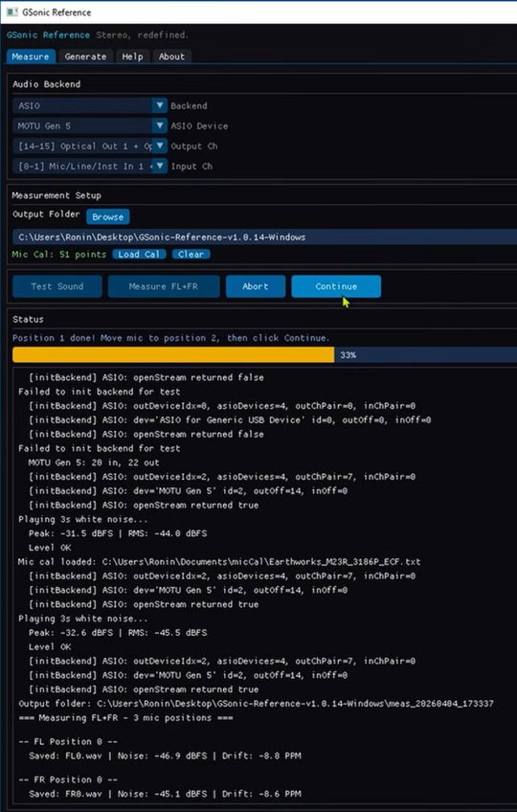Click log line 'MOTU Gen 5: 20 in, 22 out'

click(x=94, y=462)
